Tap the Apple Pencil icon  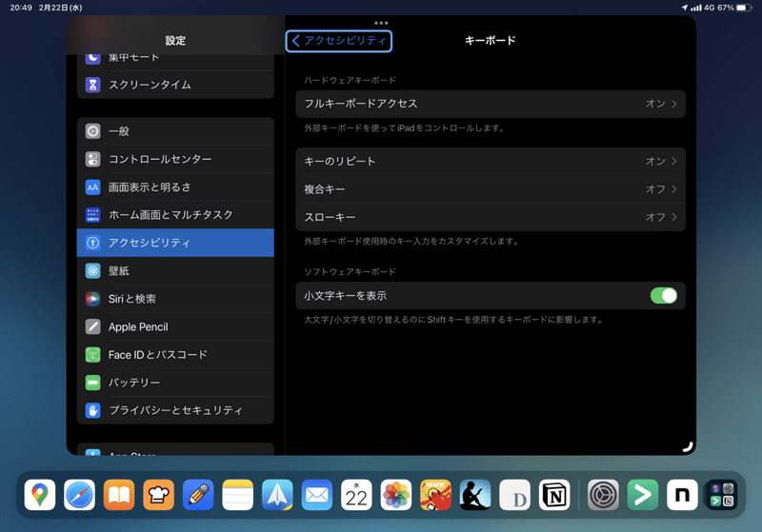(x=92, y=326)
